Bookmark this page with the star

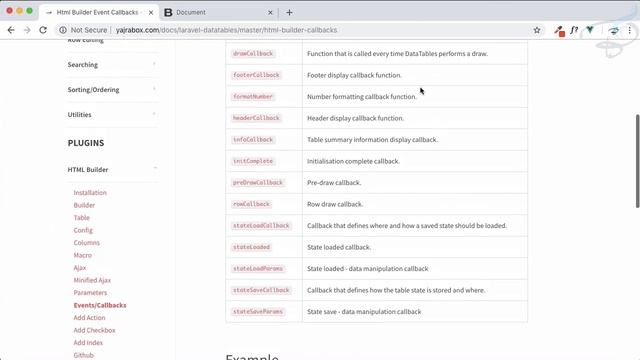click(x=537, y=30)
